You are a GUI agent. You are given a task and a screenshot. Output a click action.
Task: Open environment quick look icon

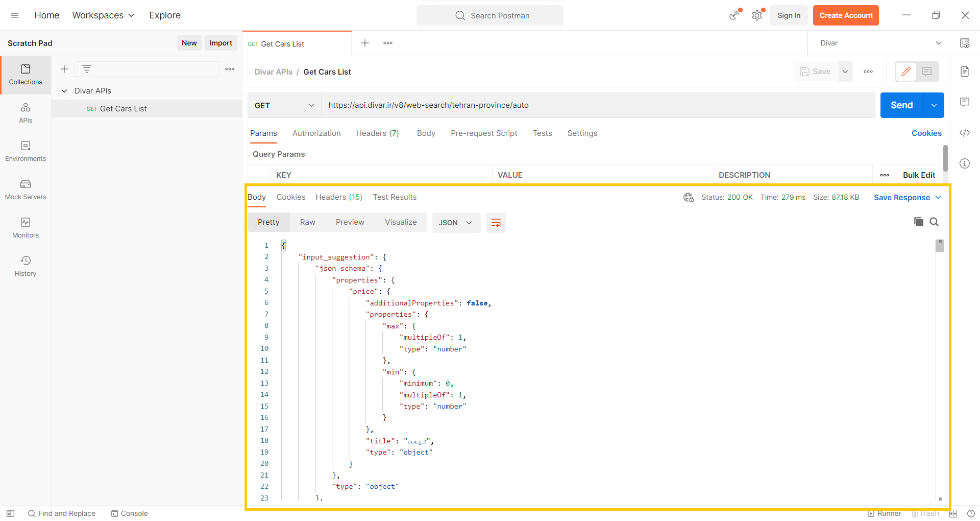tap(965, 43)
